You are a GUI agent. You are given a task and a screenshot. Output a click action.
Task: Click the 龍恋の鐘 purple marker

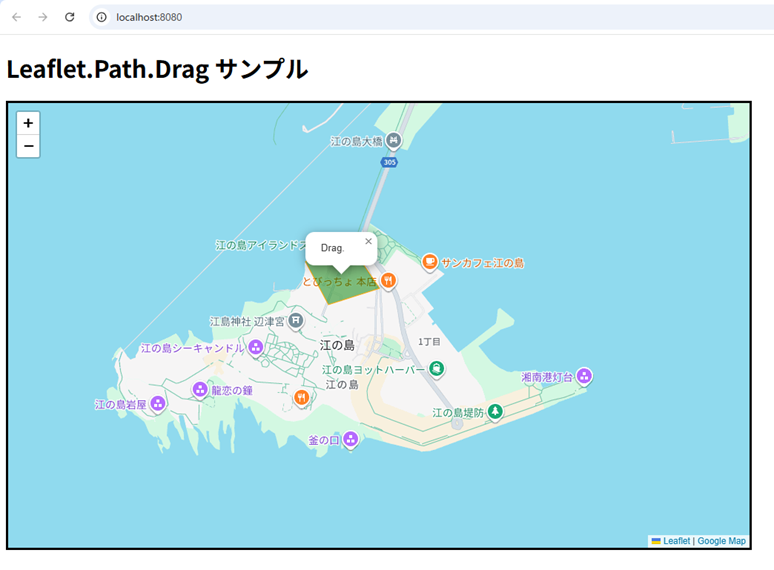tap(200, 389)
